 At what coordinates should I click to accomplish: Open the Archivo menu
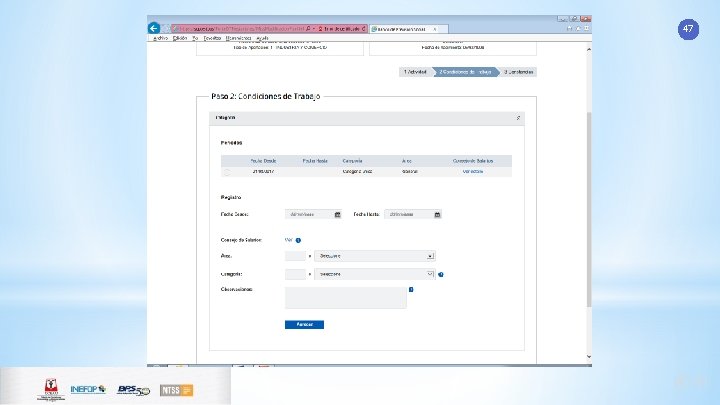pos(160,38)
